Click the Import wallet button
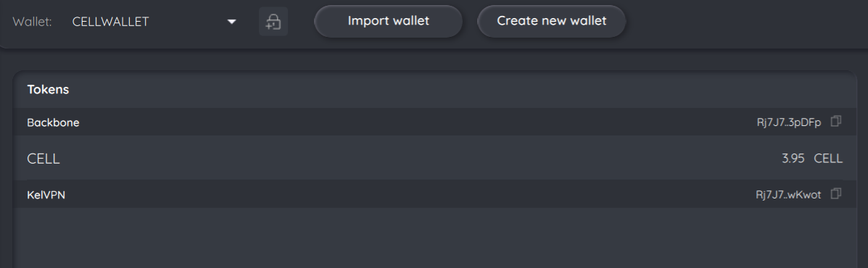This screenshot has width=868, height=268. 388,22
